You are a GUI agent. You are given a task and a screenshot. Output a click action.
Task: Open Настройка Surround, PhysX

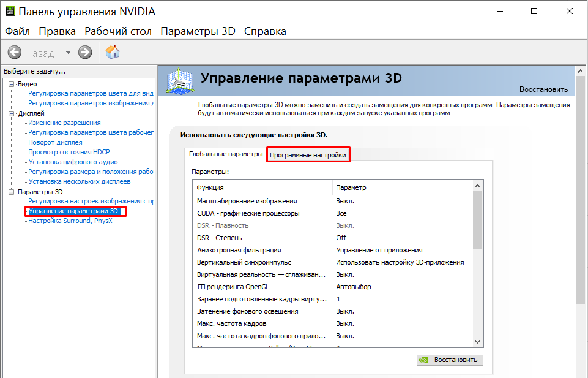tap(70, 221)
